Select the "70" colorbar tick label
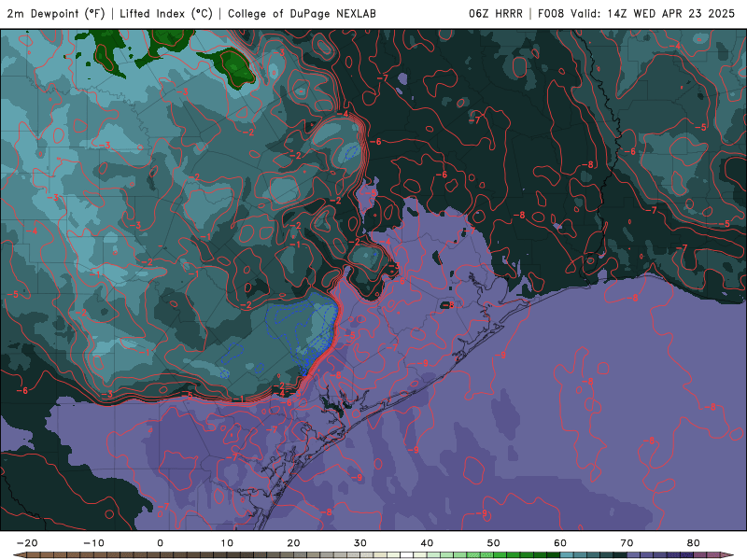747x560 pixels. [627, 543]
